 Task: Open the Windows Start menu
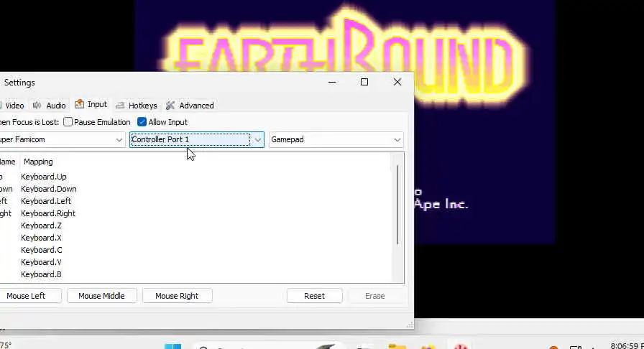click(x=173, y=345)
